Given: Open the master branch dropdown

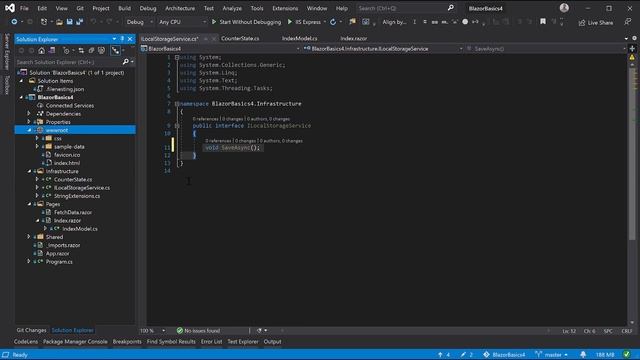Looking at the screenshot, I should (x=551, y=354).
